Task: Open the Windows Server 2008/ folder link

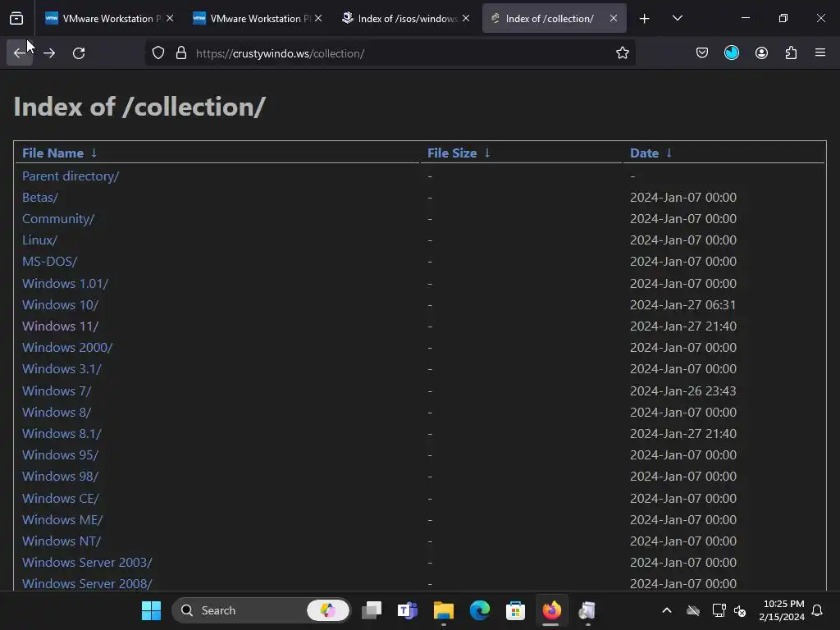Action: [87, 584]
